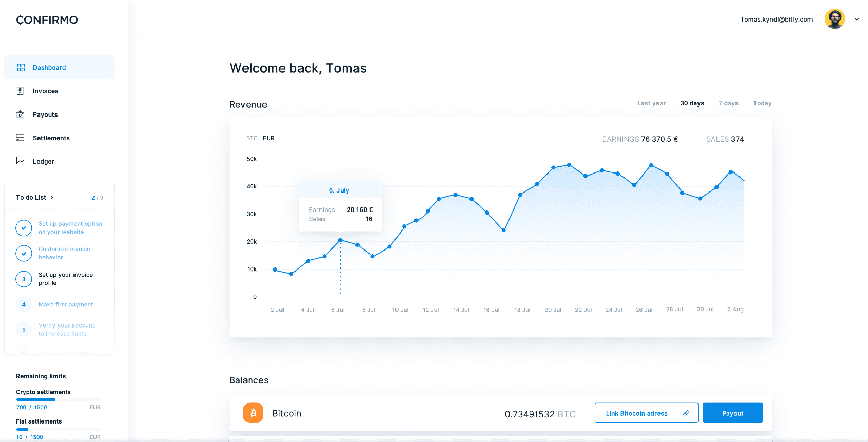Screen dimensions: 868x442
Task: Click the Payouts icon in sidebar
Action: tap(20, 114)
